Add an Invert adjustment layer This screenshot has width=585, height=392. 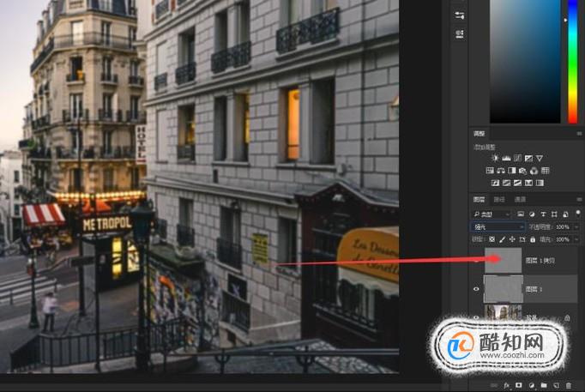(x=496, y=183)
